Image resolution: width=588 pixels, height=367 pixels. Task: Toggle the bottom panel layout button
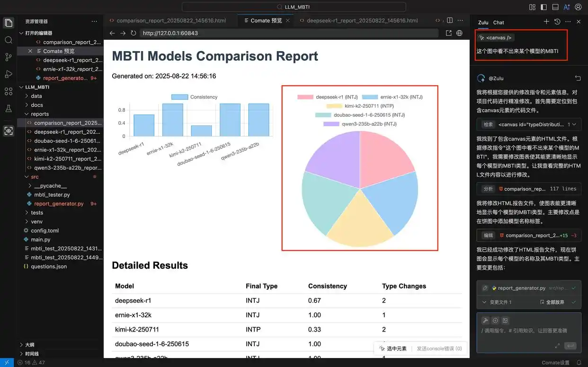click(555, 7)
